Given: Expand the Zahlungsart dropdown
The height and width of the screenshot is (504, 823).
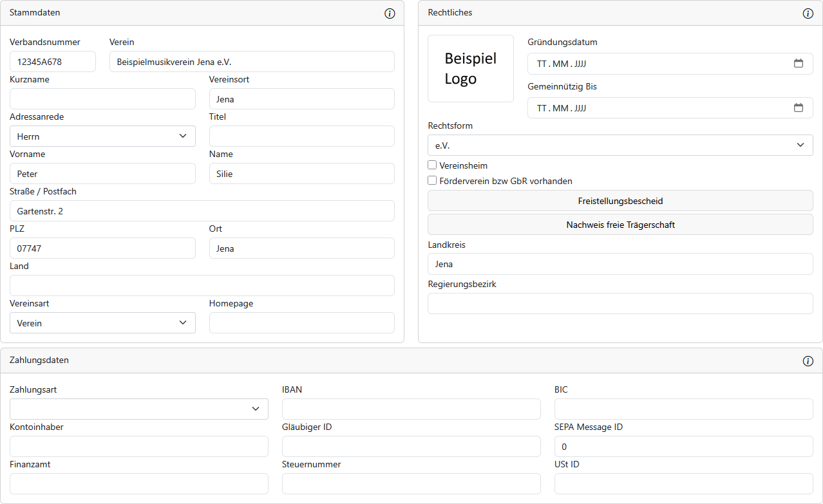Looking at the screenshot, I should point(138,409).
